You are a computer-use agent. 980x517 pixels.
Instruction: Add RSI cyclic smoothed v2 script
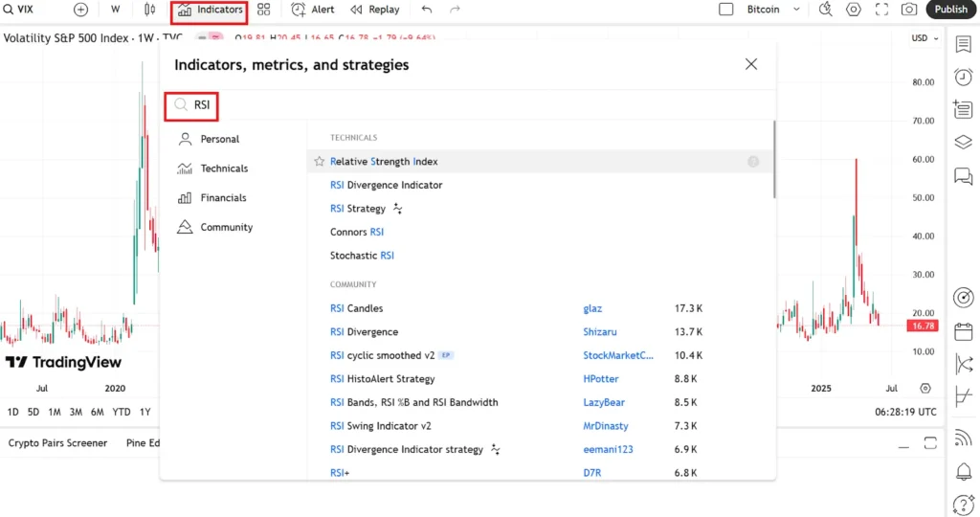pos(382,355)
